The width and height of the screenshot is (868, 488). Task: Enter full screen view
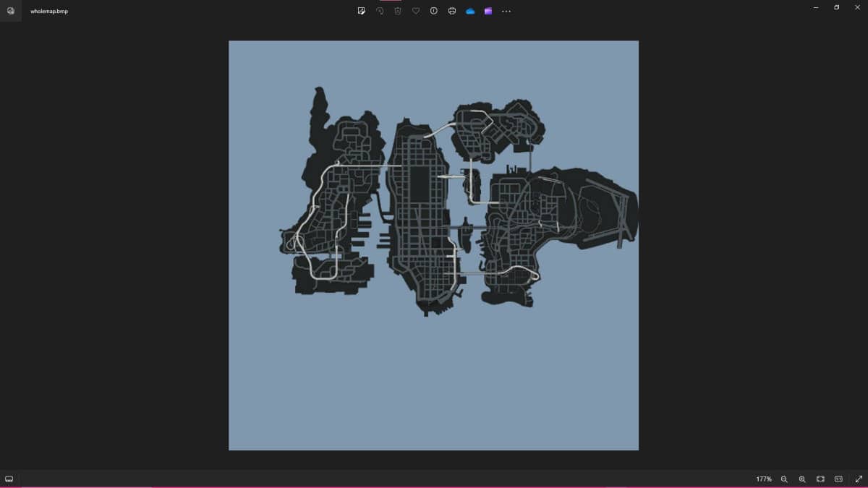859,479
